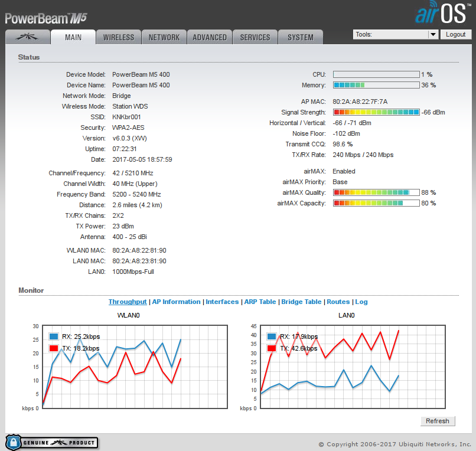Open the Throughput monitor link
The image size is (476, 451).
(x=128, y=302)
